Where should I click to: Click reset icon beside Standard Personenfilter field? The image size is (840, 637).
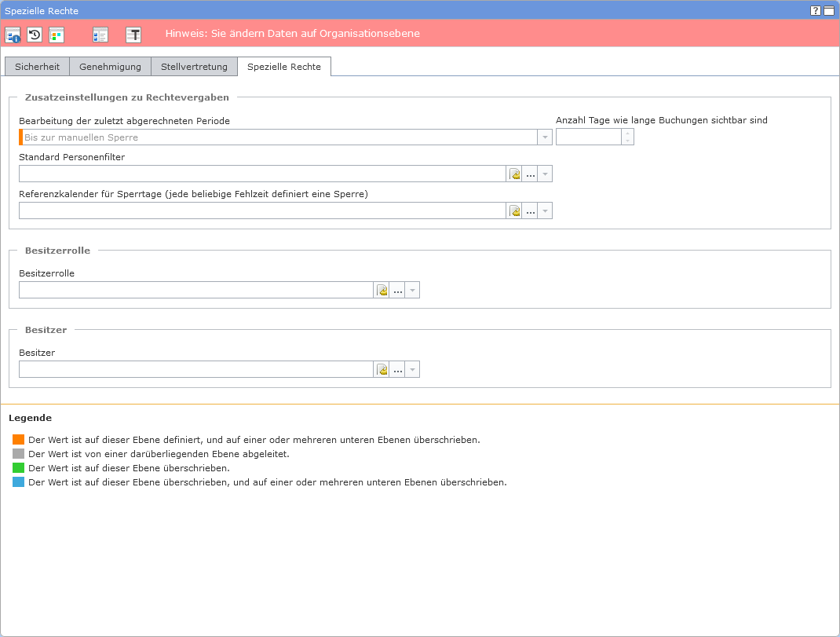click(x=515, y=174)
